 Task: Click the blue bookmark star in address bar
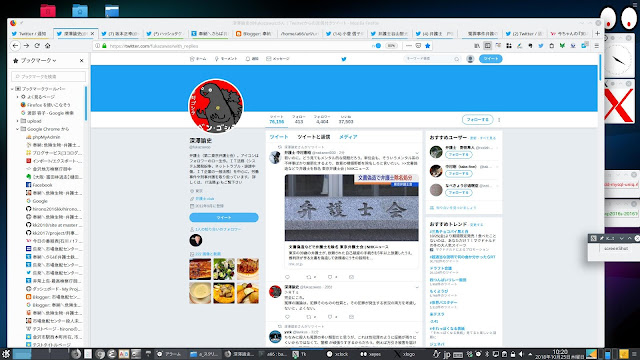tap(428, 46)
